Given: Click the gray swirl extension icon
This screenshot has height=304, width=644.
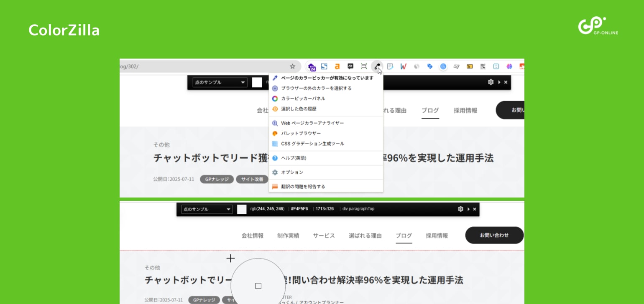Looking at the screenshot, I should pyautogui.click(x=417, y=66).
